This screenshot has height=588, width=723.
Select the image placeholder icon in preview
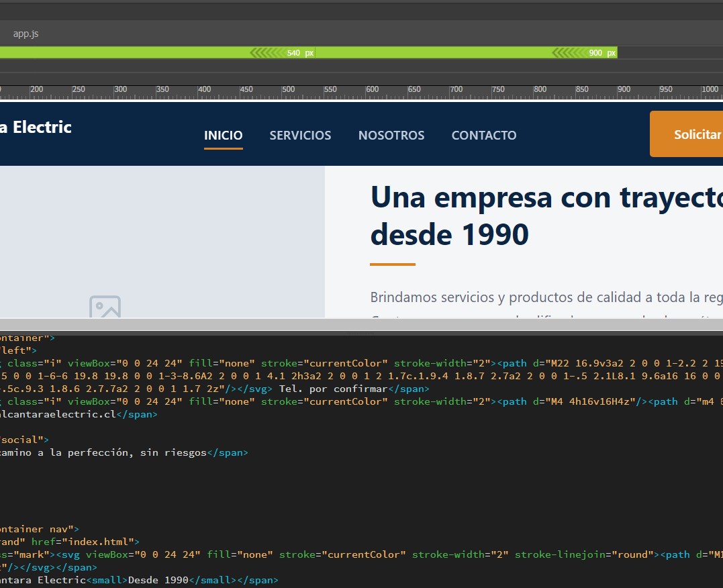pos(105,307)
